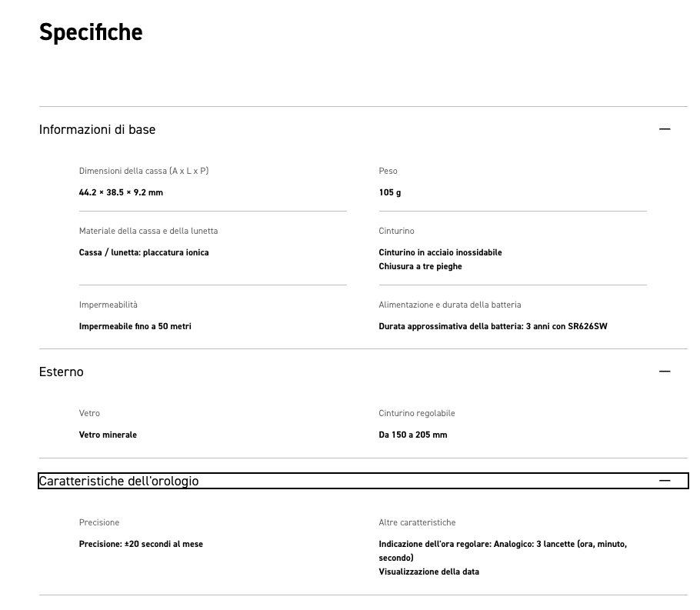Click the Cinturino in acciaio inossidabile text
This screenshot has width=700, height=610.
(x=440, y=252)
